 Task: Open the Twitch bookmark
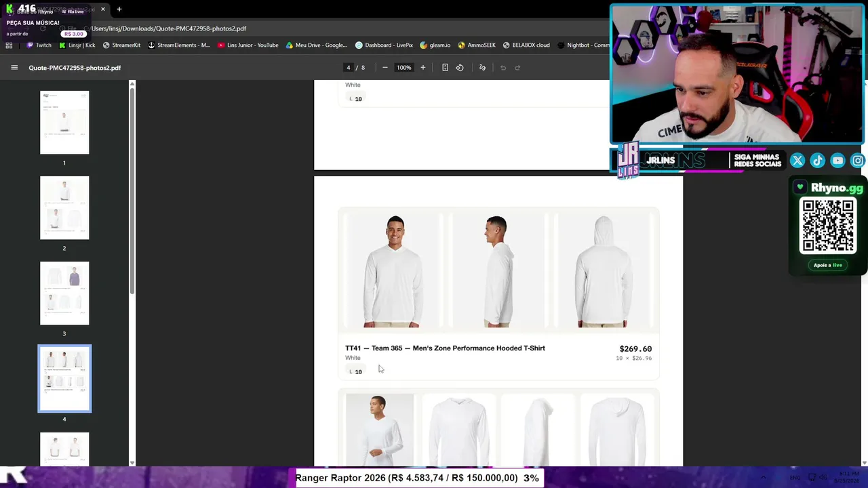click(39, 45)
